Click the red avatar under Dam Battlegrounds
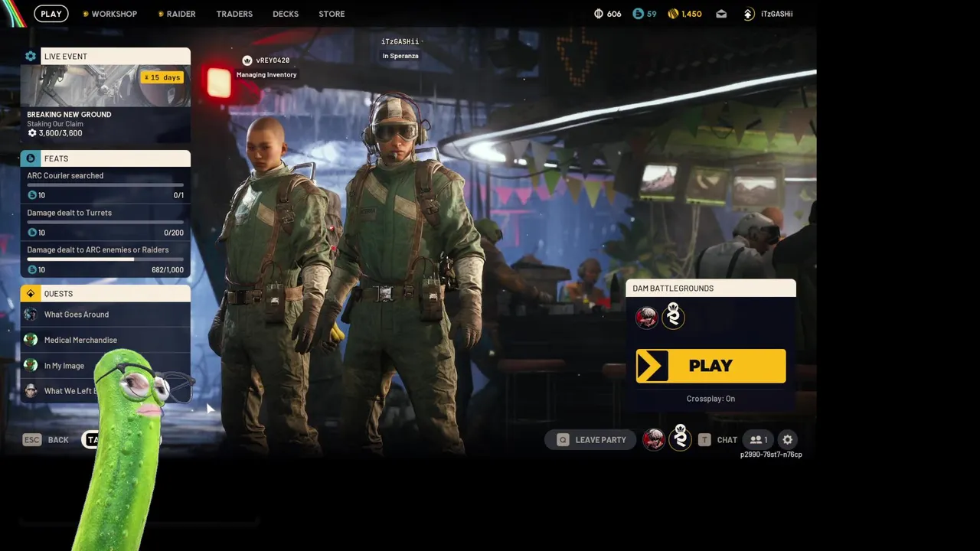The height and width of the screenshot is (551, 980). pos(647,318)
